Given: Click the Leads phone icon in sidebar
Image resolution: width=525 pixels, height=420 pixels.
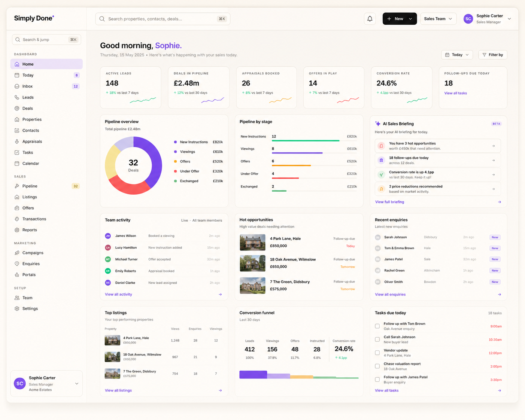Looking at the screenshot, I should tap(17, 97).
